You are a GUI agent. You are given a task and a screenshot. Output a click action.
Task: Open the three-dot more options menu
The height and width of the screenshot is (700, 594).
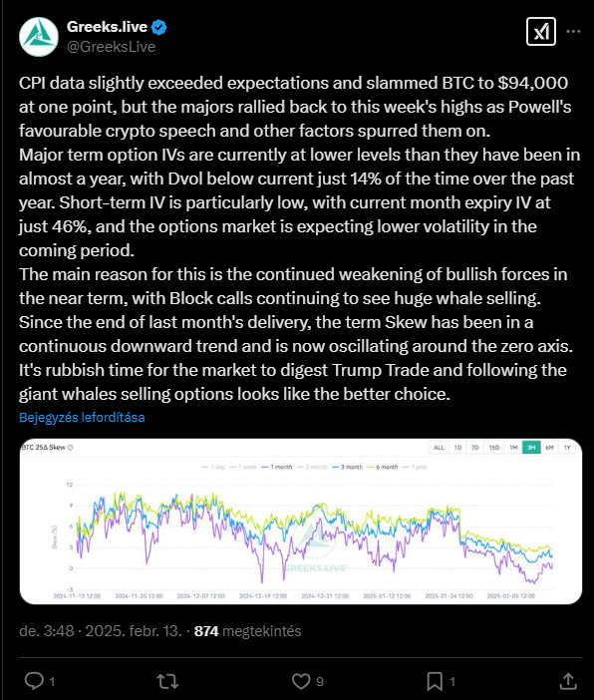573,31
